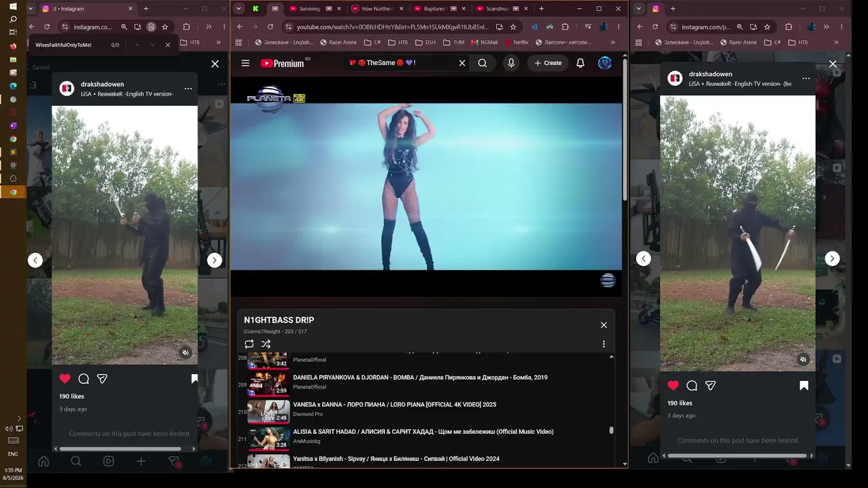
Task: Close the find bar in left Instagram window
Action: point(167,45)
